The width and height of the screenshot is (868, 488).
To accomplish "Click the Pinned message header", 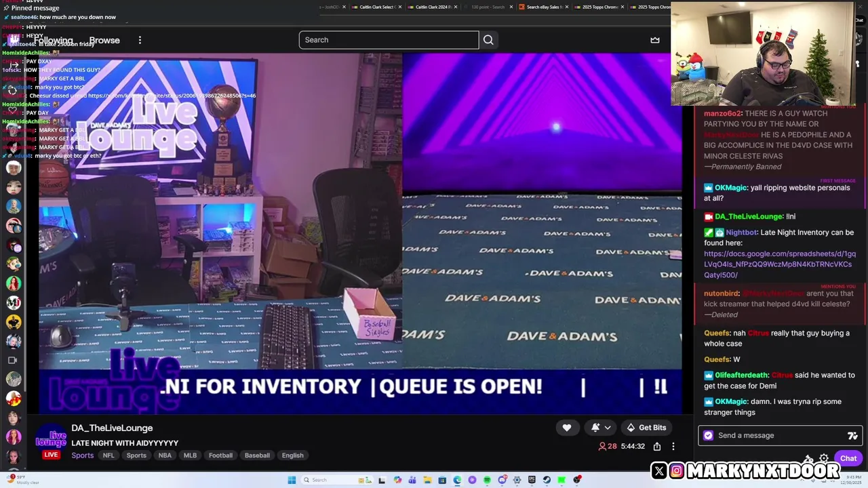I will [31, 8].
